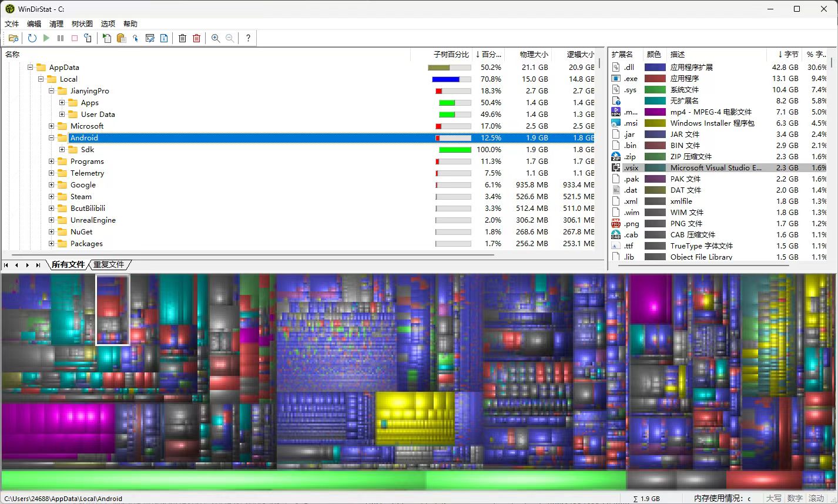The height and width of the screenshot is (504, 838).
Task: Click the open/select drive folder icon
Action: [x=14, y=38]
